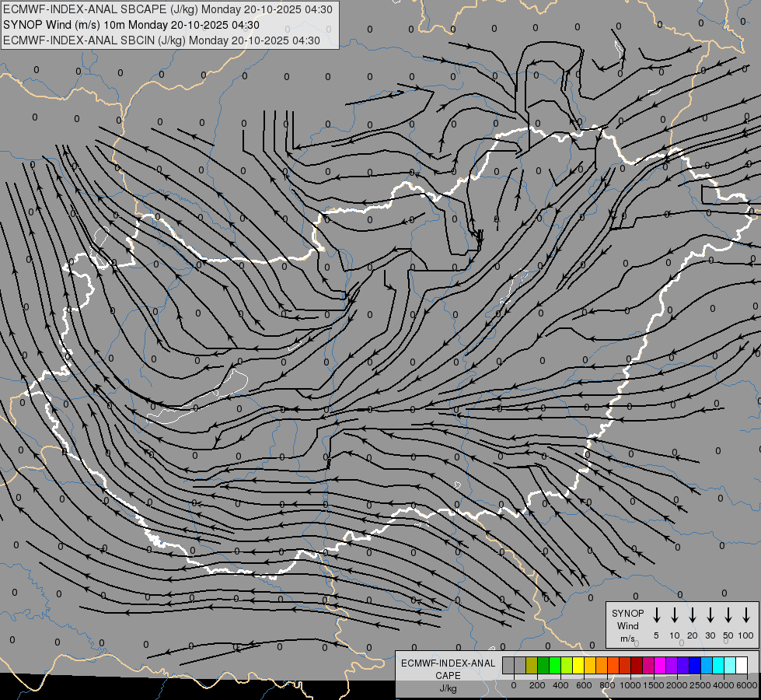Screen dimensions: 761x700
Task: Select the dark maroon swatch right of 1000
Action: [637, 666]
